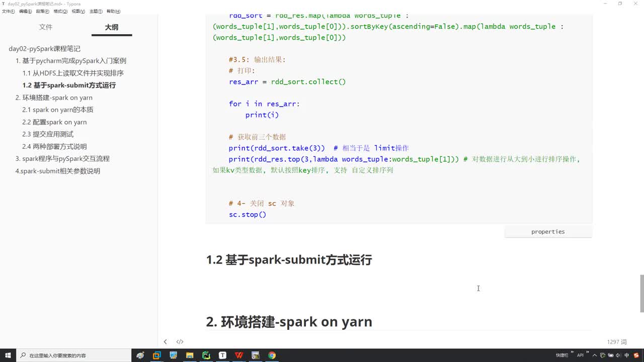Expand hidden system tray icons
The width and height of the screenshot is (644, 362).
coord(595,355)
